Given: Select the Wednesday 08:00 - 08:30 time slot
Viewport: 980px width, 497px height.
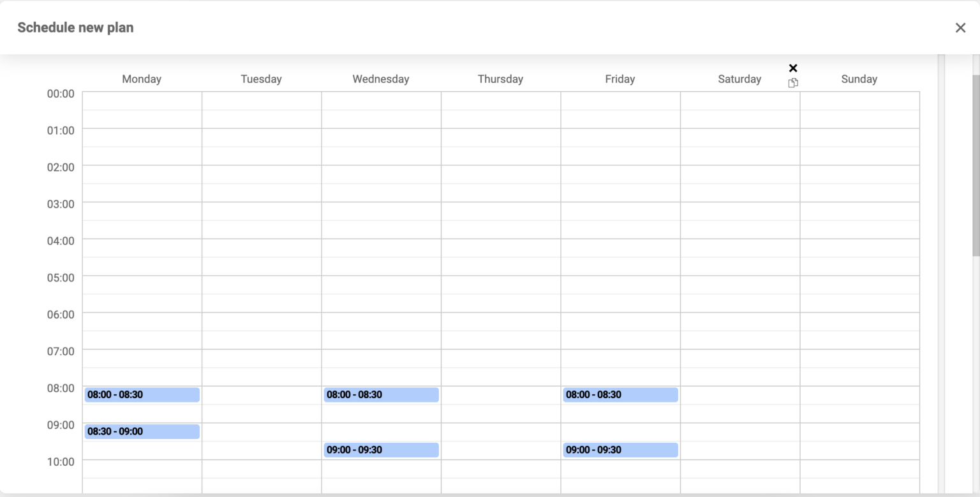Looking at the screenshot, I should pyautogui.click(x=381, y=394).
